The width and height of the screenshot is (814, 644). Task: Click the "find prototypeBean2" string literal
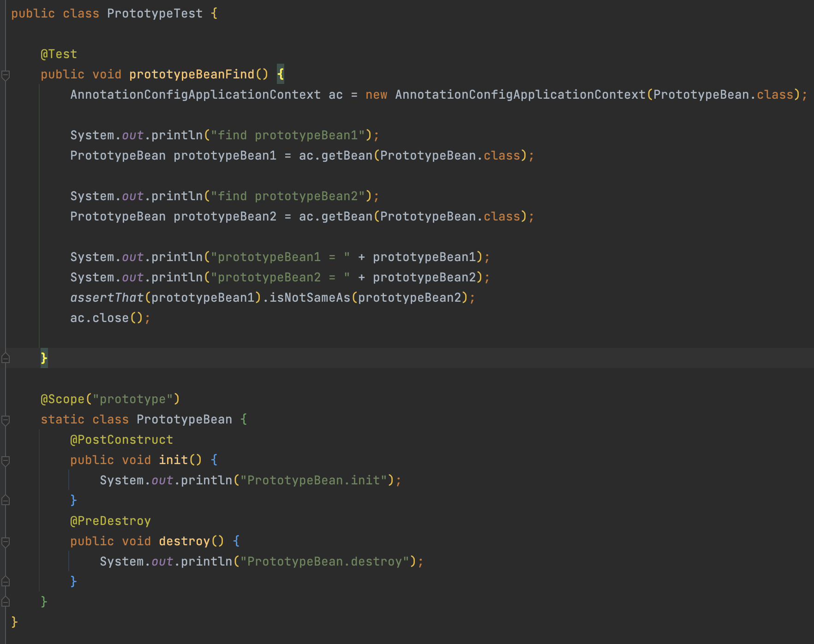(x=287, y=197)
